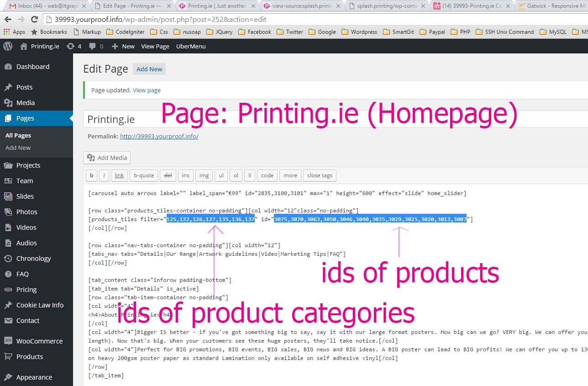Click the Photos camera icon in the sidebar

coord(8,212)
